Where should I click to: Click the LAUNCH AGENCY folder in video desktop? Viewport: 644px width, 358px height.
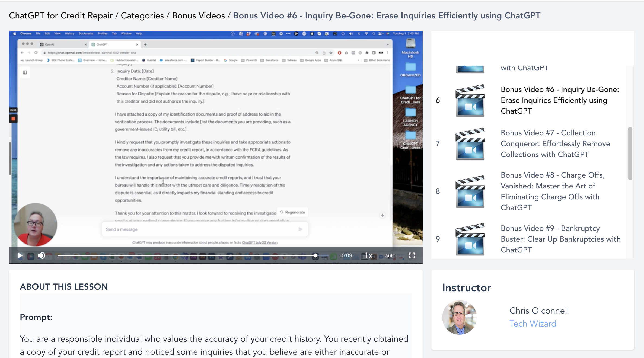point(410,117)
